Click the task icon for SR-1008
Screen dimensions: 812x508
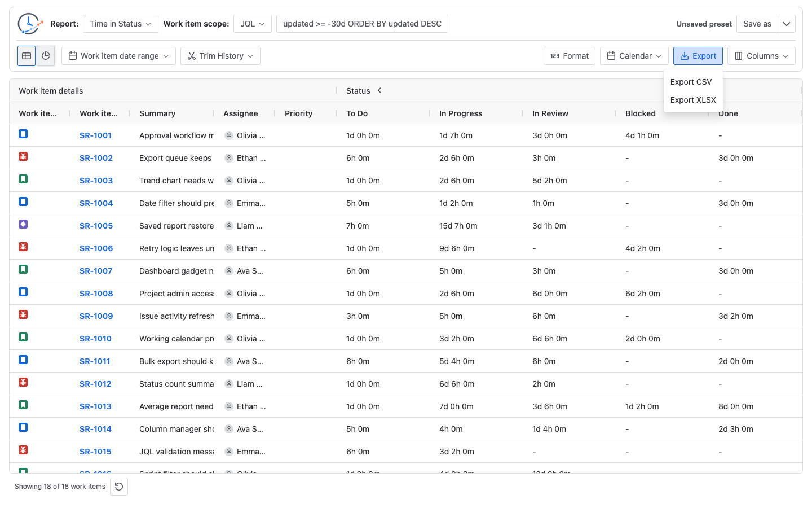point(23,292)
